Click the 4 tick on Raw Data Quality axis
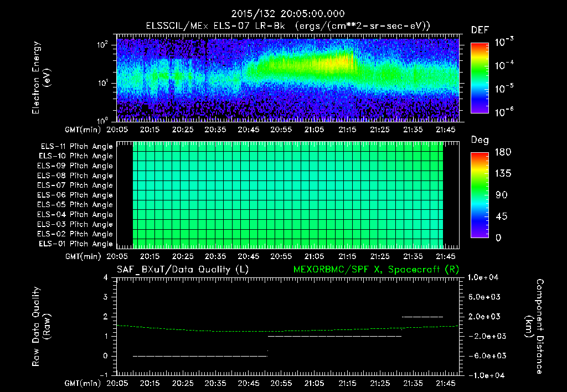 (x=106, y=278)
